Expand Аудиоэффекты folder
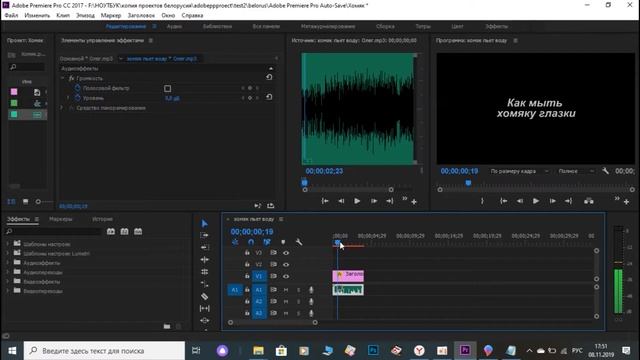 [x=7, y=262]
